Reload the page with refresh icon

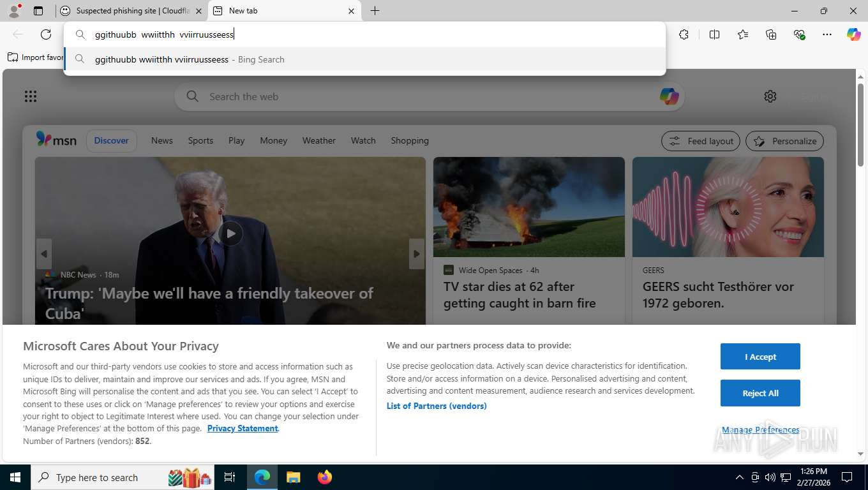coord(46,34)
